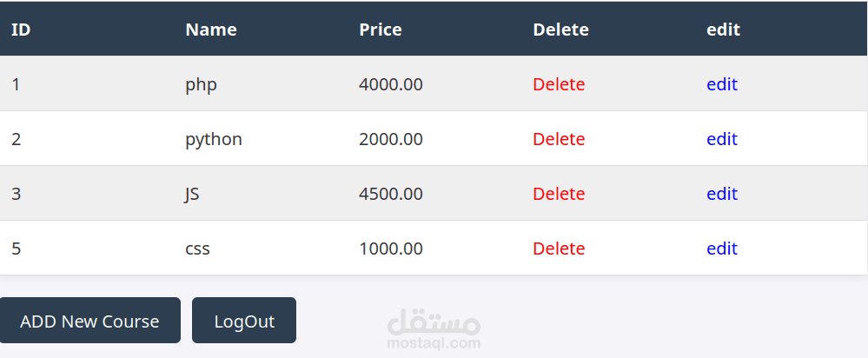
Task: Click the mostaql.com watermark logo
Action: 434,330
